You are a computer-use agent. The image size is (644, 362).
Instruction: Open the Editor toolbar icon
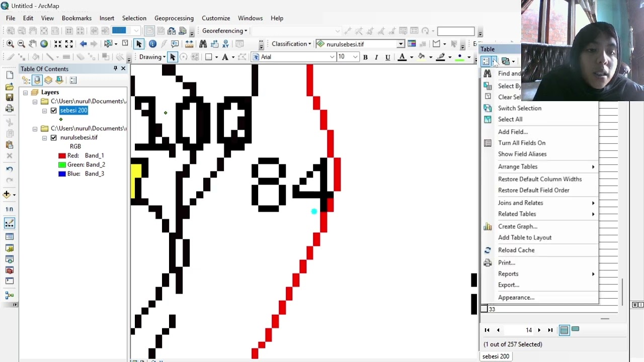pos(10,223)
